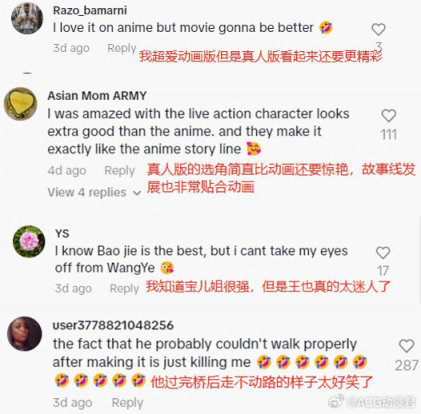Open the user3778821048256 username link
The height and width of the screenshot is (414, 421).
(x=113, y=325)
